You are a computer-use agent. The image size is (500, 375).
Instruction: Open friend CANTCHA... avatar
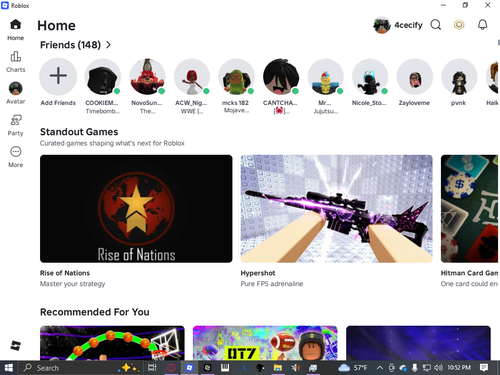[281, 77]
